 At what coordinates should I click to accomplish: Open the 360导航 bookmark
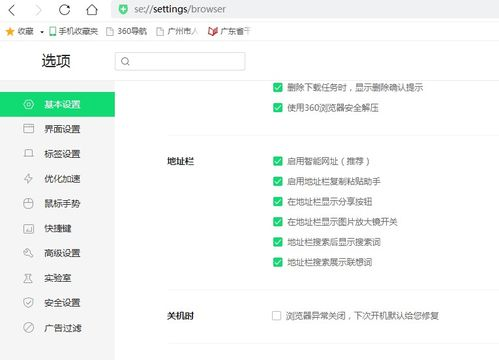(126, 31)
